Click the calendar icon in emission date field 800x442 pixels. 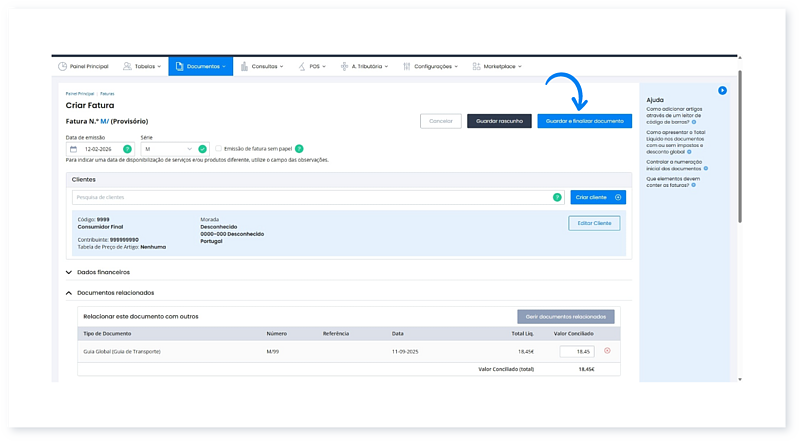click(73, 148)
